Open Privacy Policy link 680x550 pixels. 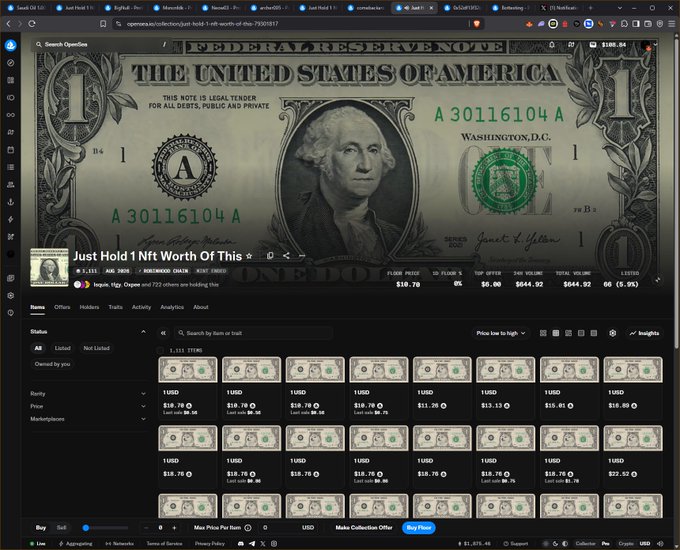(x=209, y=543)
